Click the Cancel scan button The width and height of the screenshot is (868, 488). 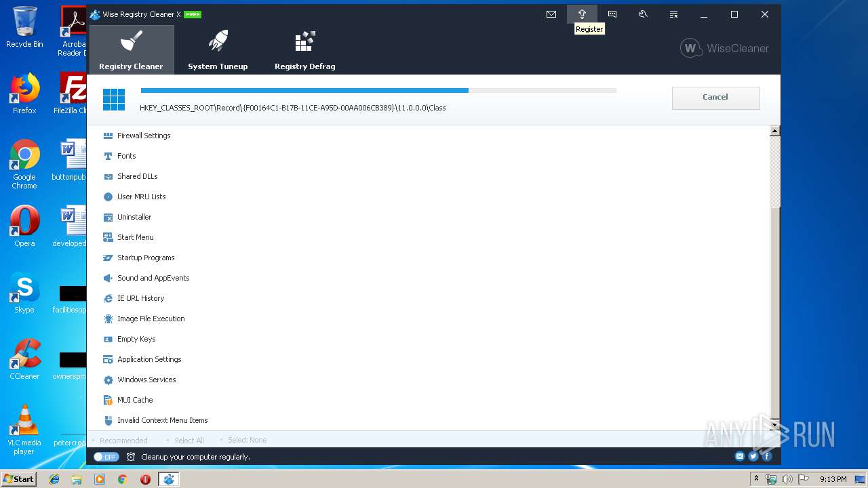(715, 98)
